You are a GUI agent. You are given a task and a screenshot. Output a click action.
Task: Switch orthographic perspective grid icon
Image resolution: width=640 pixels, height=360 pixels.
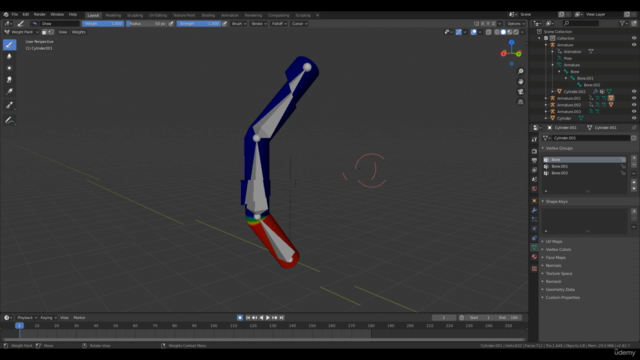point(520,102)
